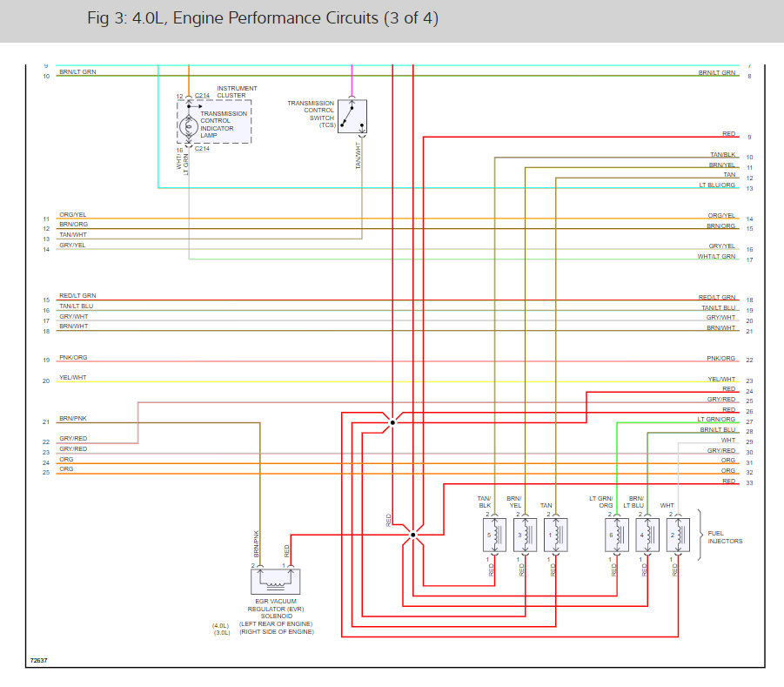Click the diagram number '72637'
The width and height of the screenshot is (784, 687).
38,661
